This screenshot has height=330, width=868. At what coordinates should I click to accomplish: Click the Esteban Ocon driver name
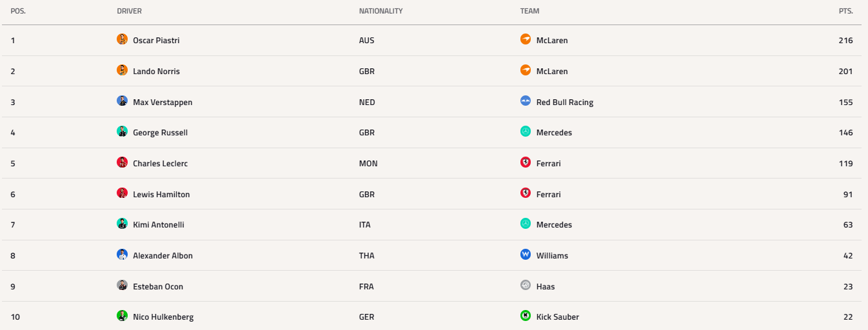[x=158, y=287]
